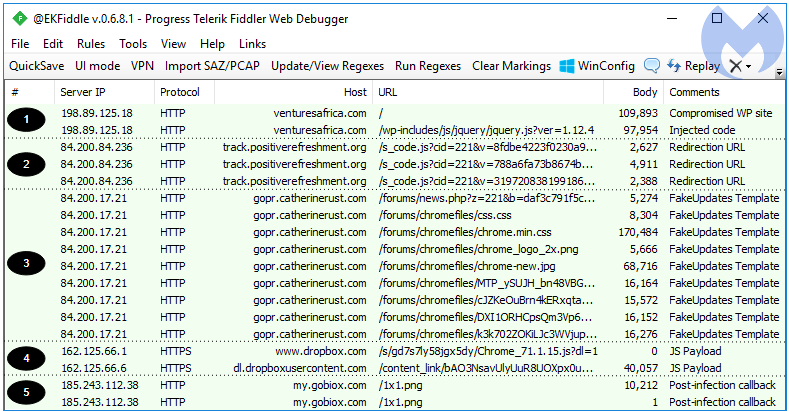Click the VPN toolbar button
The width and height of the screenshot is (789, 412).
tap(142, 66)
